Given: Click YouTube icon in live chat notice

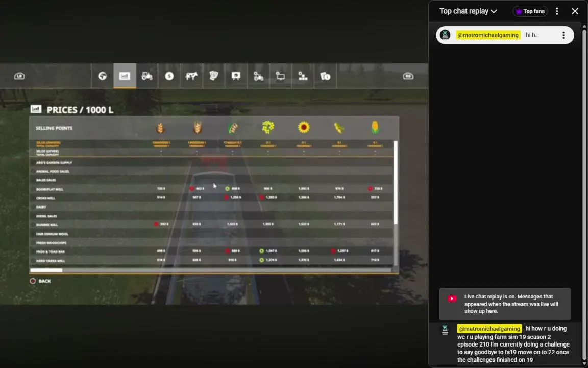Looking at the screenshot, I should point(452,298).
